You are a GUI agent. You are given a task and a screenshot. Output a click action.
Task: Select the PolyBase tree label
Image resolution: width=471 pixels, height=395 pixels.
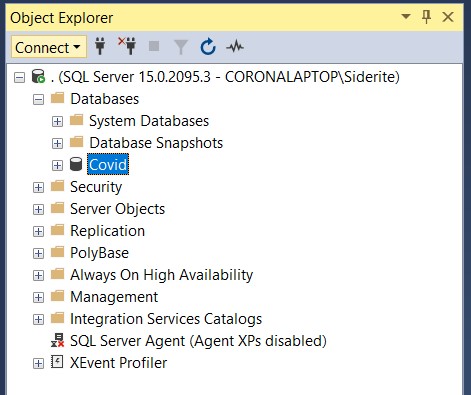tap(99, 253)
